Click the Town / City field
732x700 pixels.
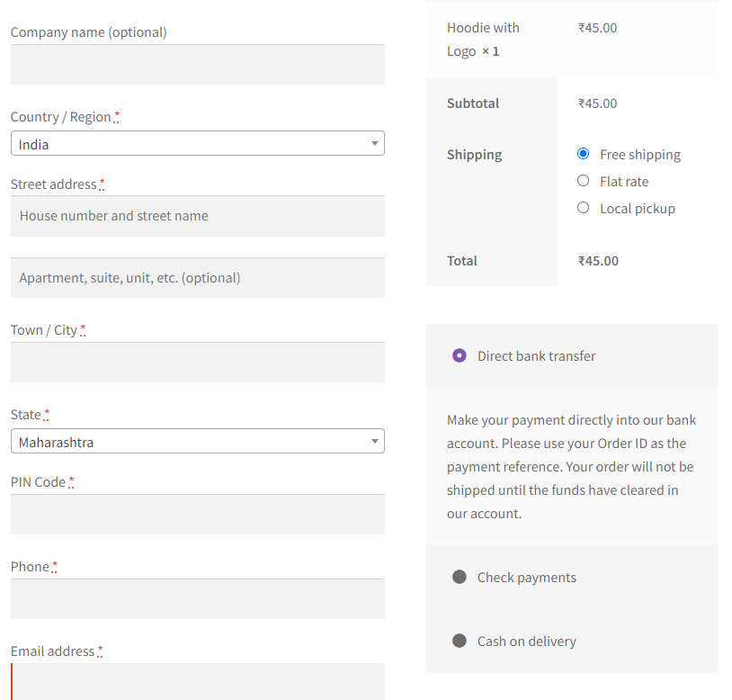point(197,362)
